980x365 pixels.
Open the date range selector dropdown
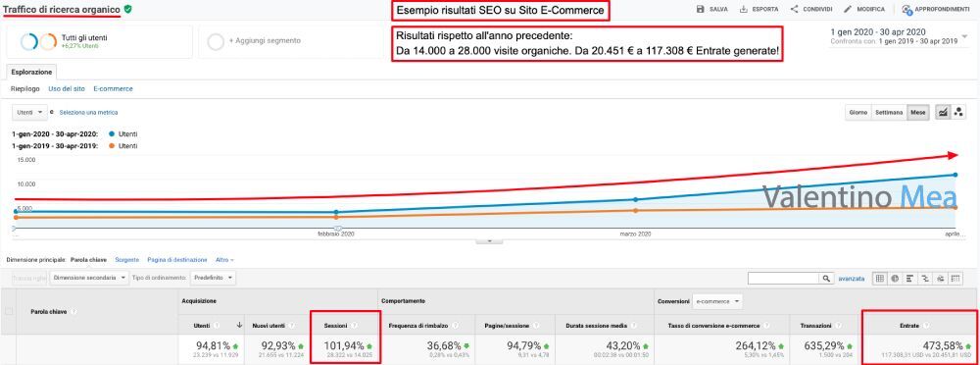[x=965, y=35]
